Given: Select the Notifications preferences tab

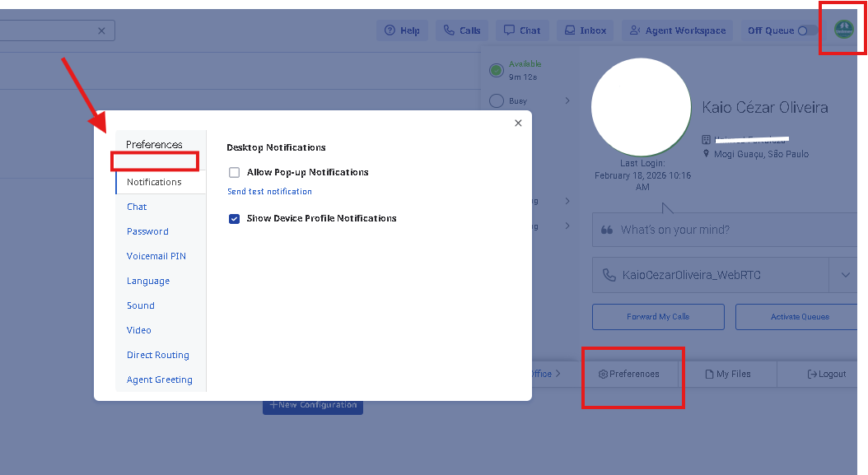Looking at the screenshot, I should (161, 182).
